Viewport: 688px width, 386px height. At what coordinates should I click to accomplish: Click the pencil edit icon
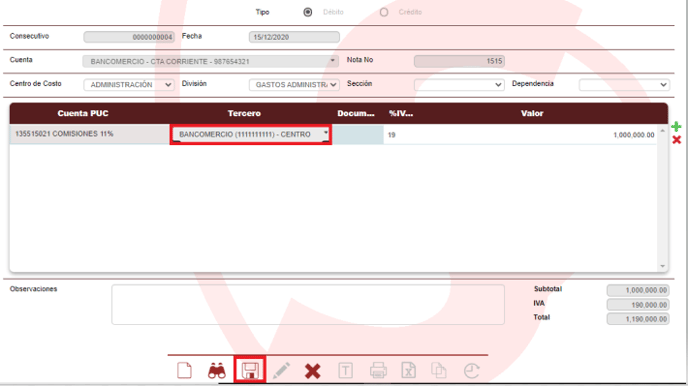(281, 371)
